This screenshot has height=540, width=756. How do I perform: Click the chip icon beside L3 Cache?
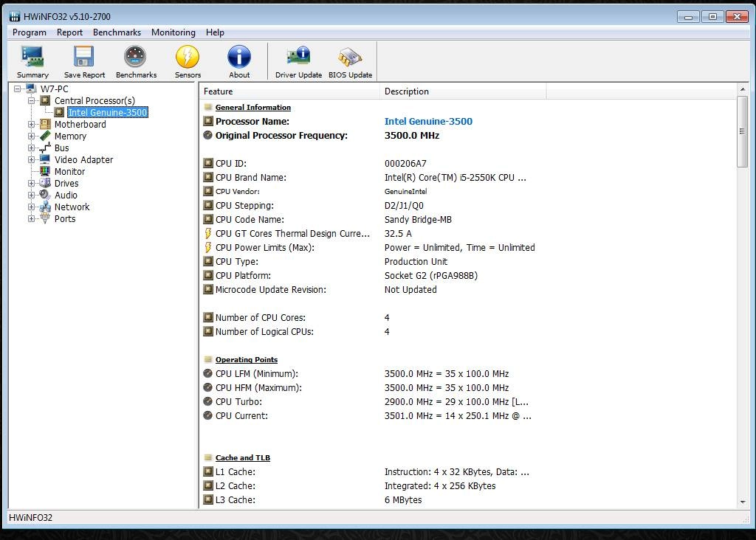coord(207,499)
